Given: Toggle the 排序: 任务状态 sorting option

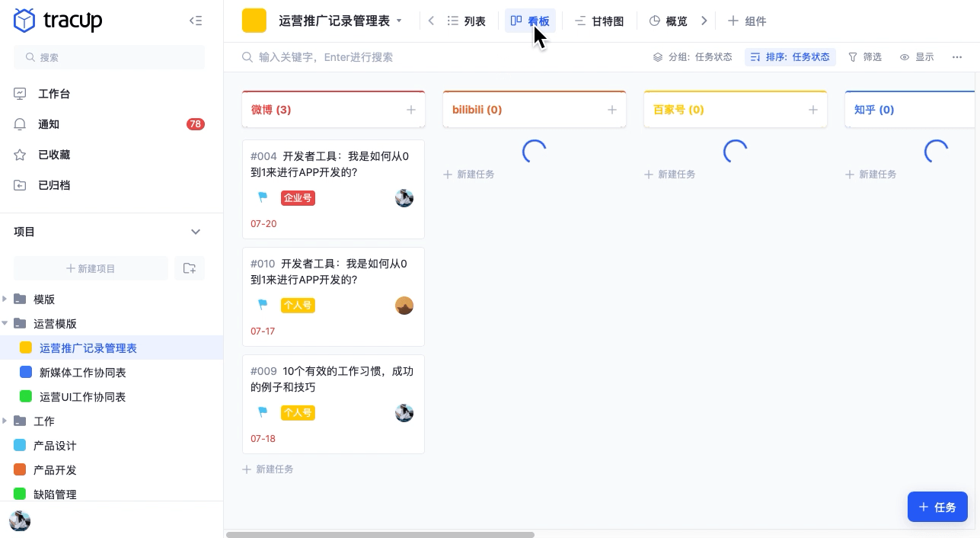Looking at the screenshot, I should 790,56.
